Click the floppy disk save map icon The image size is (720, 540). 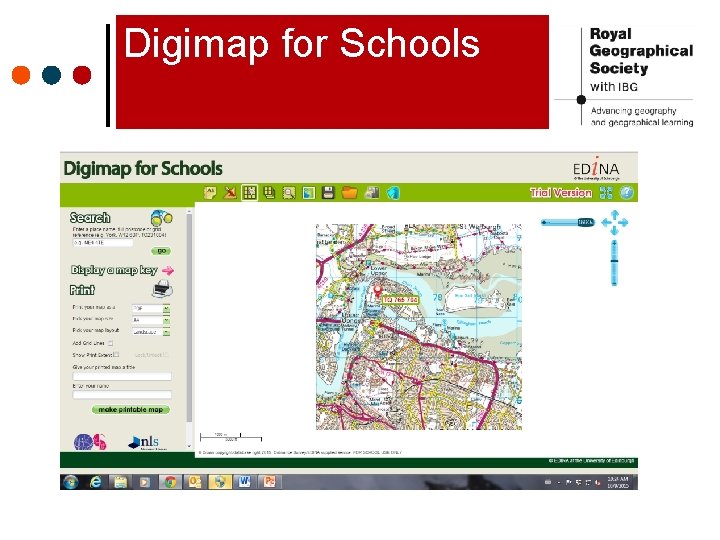tap(328, 193)
